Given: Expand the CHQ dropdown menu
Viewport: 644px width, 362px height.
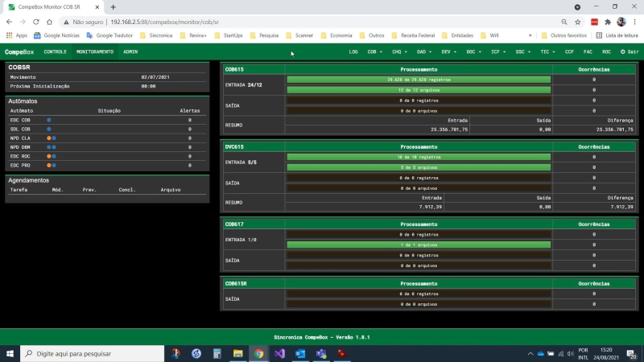Looking at the screenshot, I should [x=399, y=52].
